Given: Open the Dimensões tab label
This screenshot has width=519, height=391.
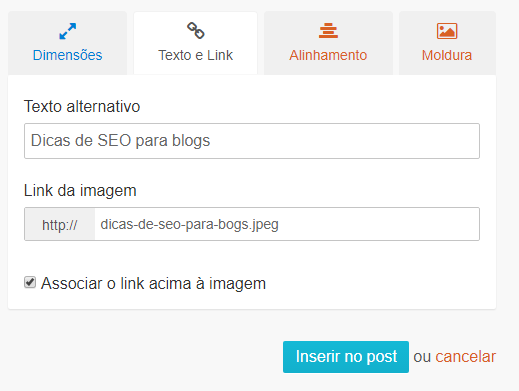Looking at the screenshot, I should tap(67, 55).
